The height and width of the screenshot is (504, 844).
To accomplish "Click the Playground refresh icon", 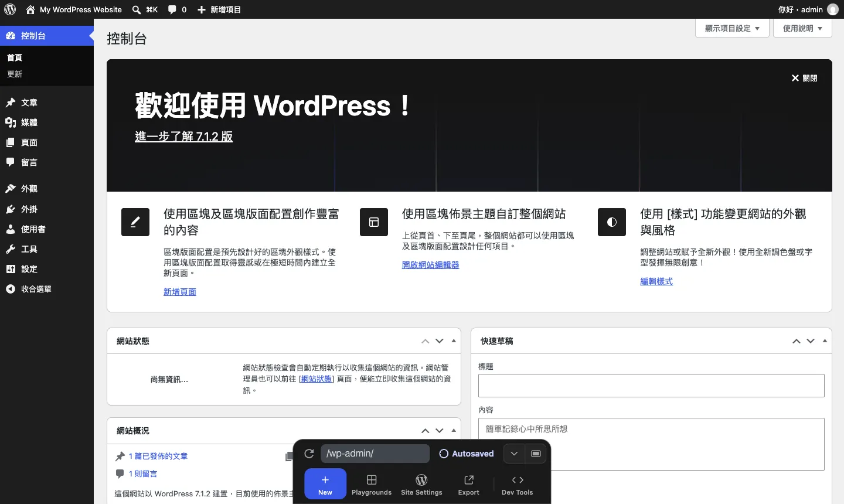I will coord(309,454).
